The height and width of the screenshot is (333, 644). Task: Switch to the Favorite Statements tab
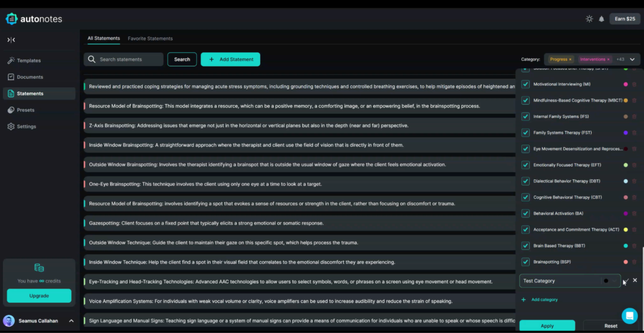click(150, 39)
